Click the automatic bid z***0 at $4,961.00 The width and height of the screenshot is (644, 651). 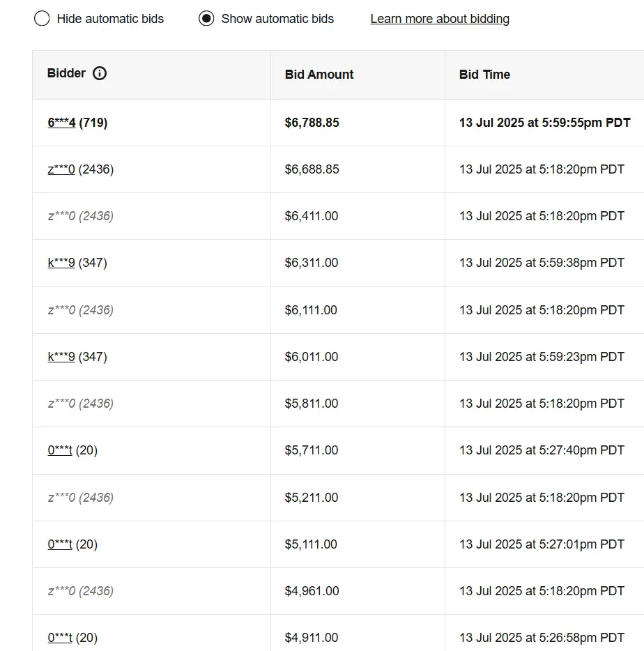coord(81,591)
